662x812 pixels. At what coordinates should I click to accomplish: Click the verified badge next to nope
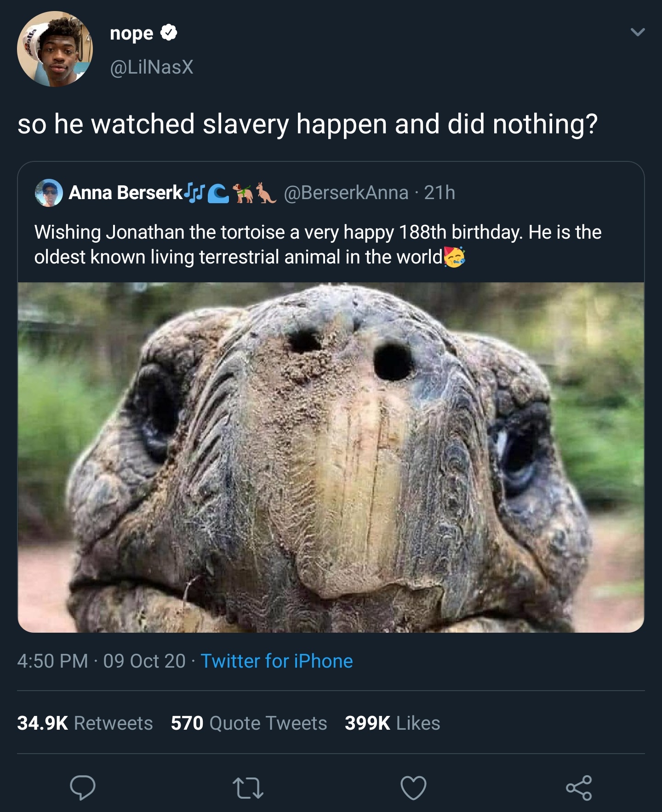click(169, 33)
